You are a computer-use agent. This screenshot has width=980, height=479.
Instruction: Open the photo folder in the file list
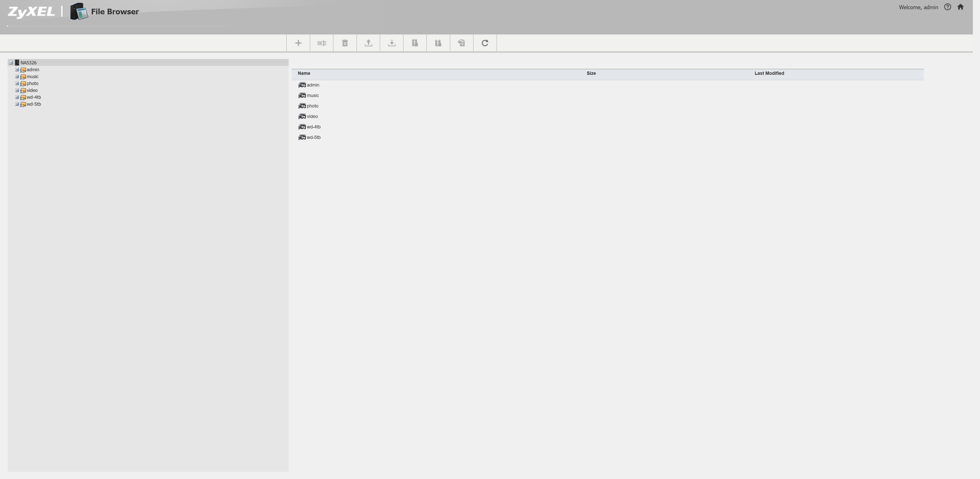coord(312,106)
